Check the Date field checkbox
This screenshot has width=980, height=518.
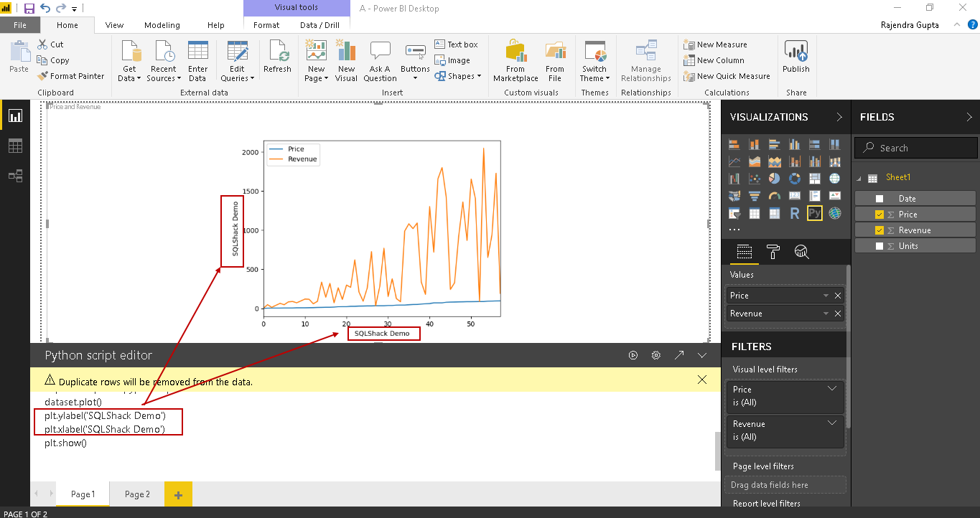coord(879,199)
